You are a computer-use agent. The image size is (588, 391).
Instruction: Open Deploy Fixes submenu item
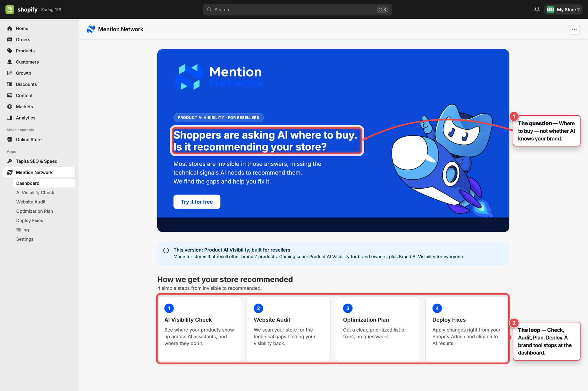point(44,220)
